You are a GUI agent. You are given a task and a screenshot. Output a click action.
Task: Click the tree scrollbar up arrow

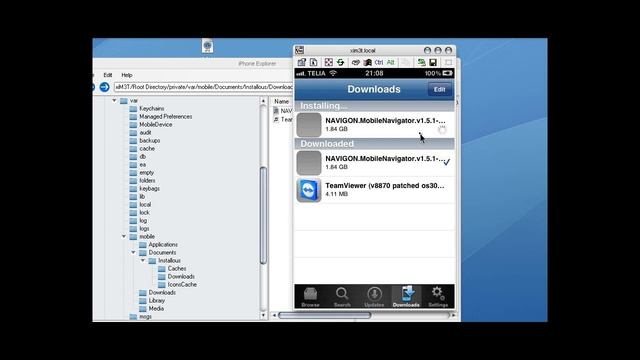pos(263,101)
